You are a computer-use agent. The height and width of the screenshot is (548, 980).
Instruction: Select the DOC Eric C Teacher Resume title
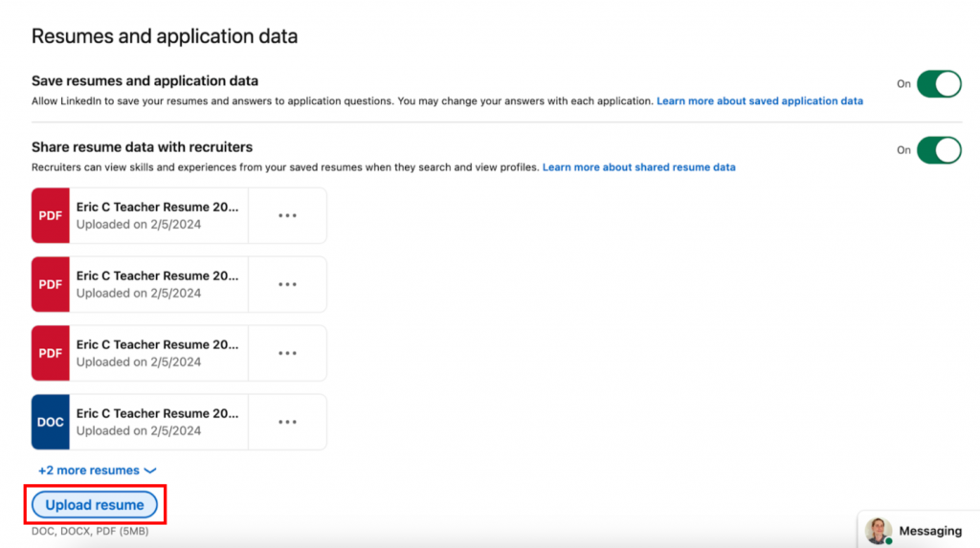tap(157, 413)
